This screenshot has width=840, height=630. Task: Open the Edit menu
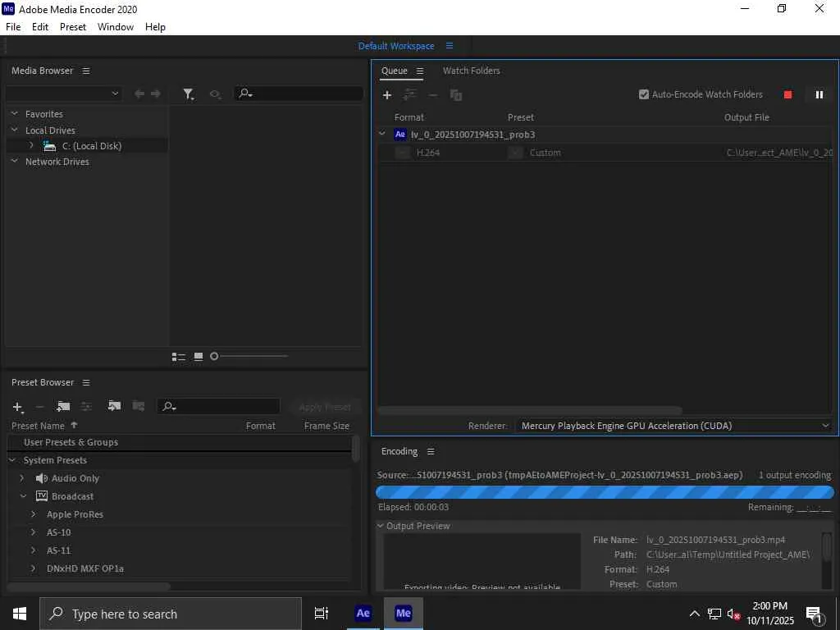click(40, 27)
